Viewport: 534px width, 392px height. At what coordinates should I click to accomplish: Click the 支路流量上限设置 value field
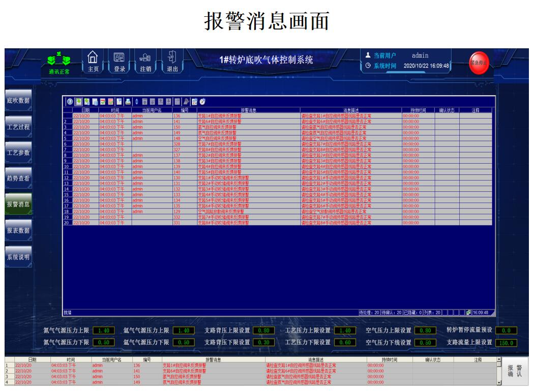(x=506, y=343)
